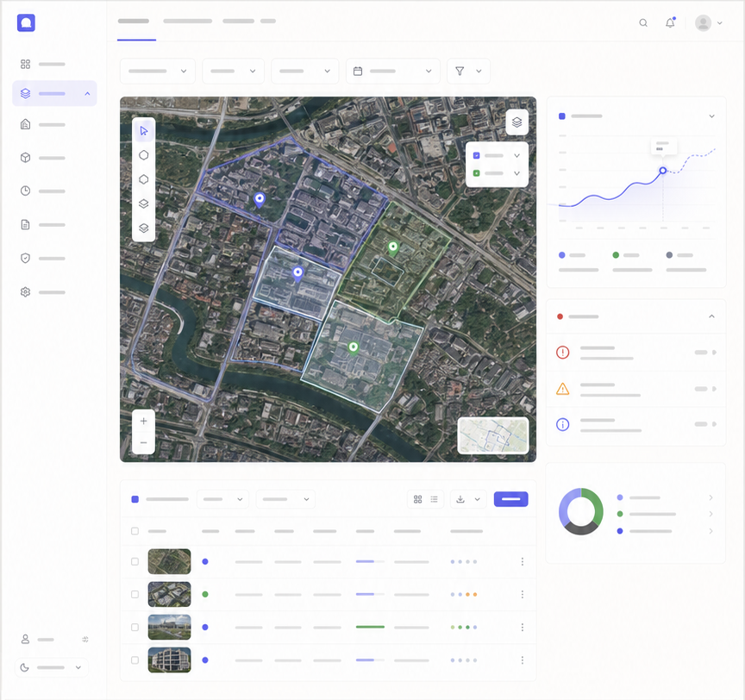
Task: Switch the table to grid view
Action: click(417, 499)
